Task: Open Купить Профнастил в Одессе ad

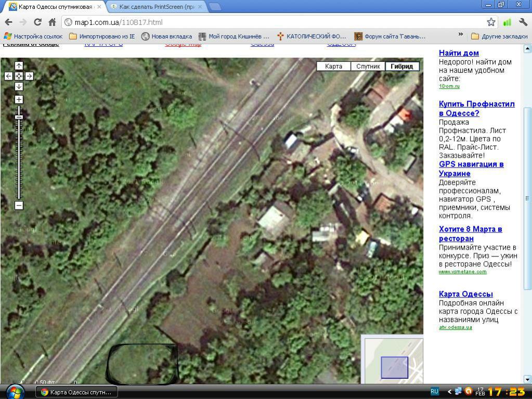Action: [x=476, y=109]
